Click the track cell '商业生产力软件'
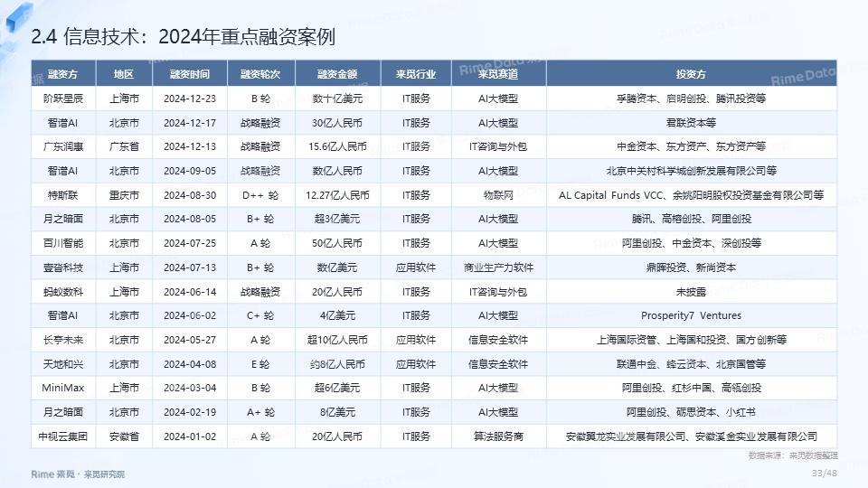 point(498,267)
